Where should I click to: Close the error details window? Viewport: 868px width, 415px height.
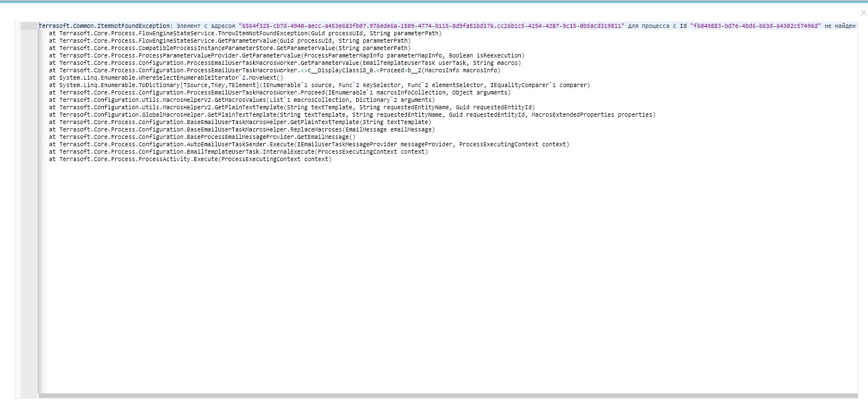[863, 13]
